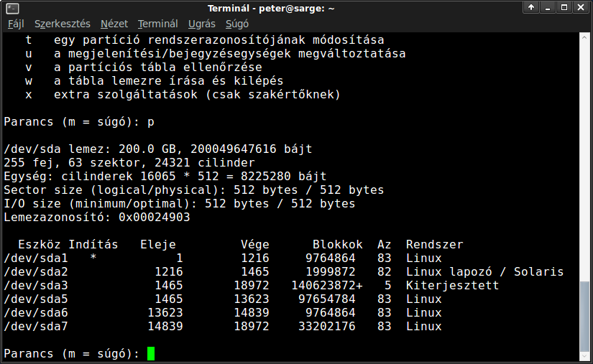Click the scrollbar up arrow
Screen dimensions: 593x364
point(584,37)
